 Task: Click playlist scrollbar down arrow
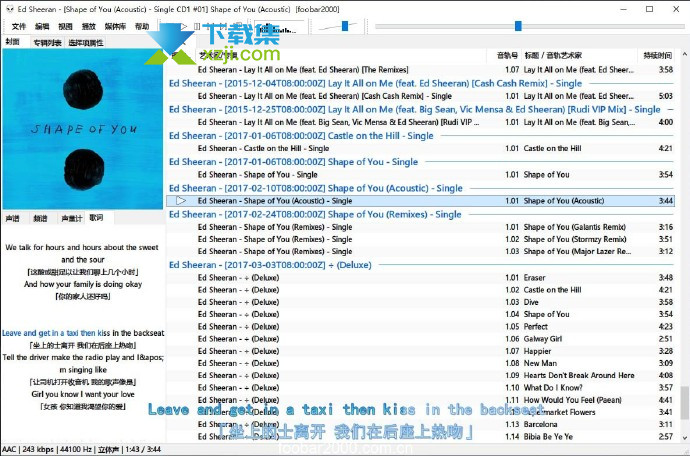coord(684,438)
